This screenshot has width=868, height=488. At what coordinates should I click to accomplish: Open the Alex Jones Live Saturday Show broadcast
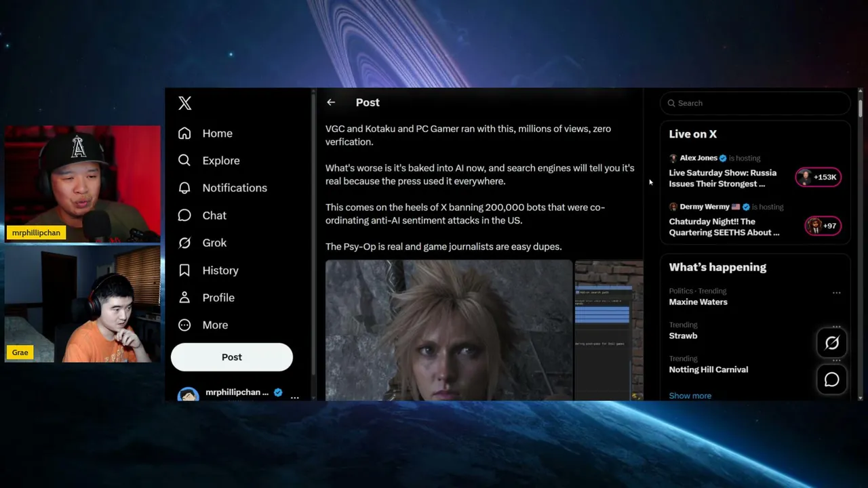[x=723, y=178]
